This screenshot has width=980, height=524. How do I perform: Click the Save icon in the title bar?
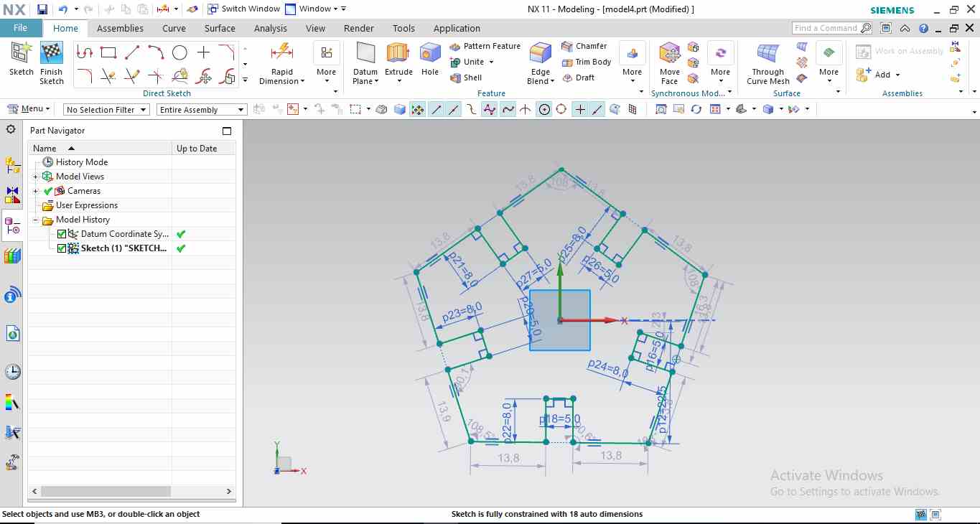coord(42,9)
